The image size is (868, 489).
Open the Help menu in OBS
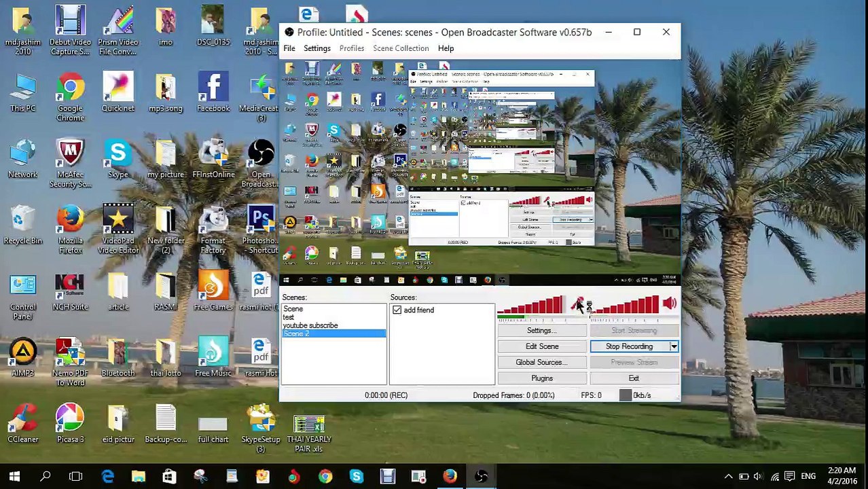(x=446, y=48)
